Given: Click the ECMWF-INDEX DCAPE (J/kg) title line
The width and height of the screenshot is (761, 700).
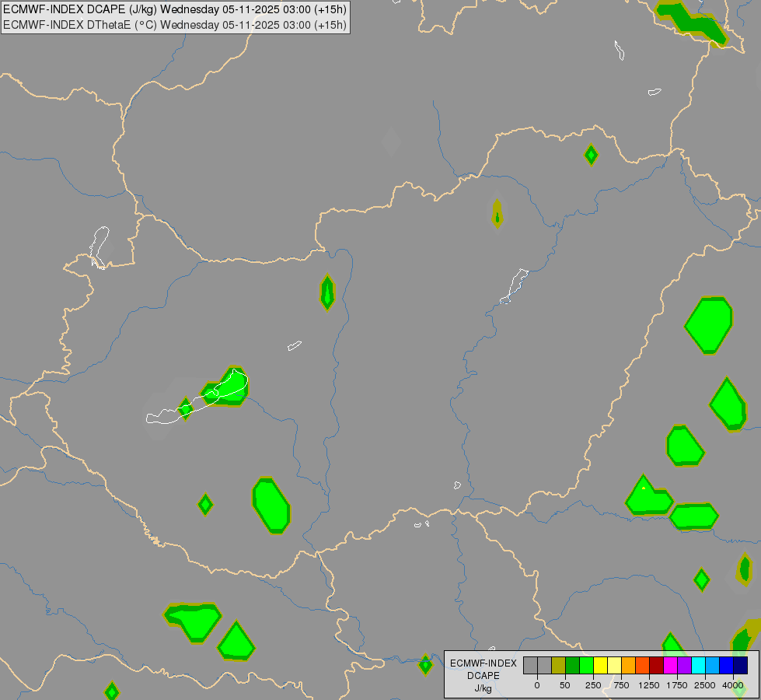Looking at the screenshot, I should click(x=175, y=9).
